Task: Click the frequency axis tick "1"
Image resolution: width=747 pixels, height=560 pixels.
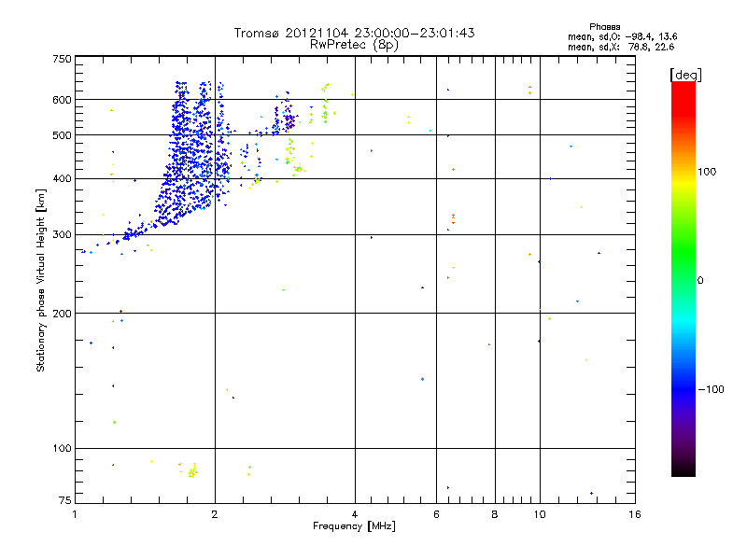Action: 76,514
